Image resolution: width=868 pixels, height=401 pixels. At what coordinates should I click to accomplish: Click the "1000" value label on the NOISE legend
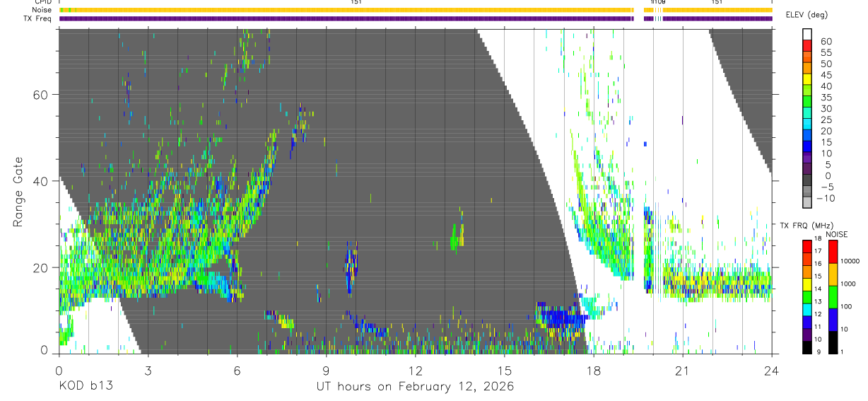pos(848,284)
